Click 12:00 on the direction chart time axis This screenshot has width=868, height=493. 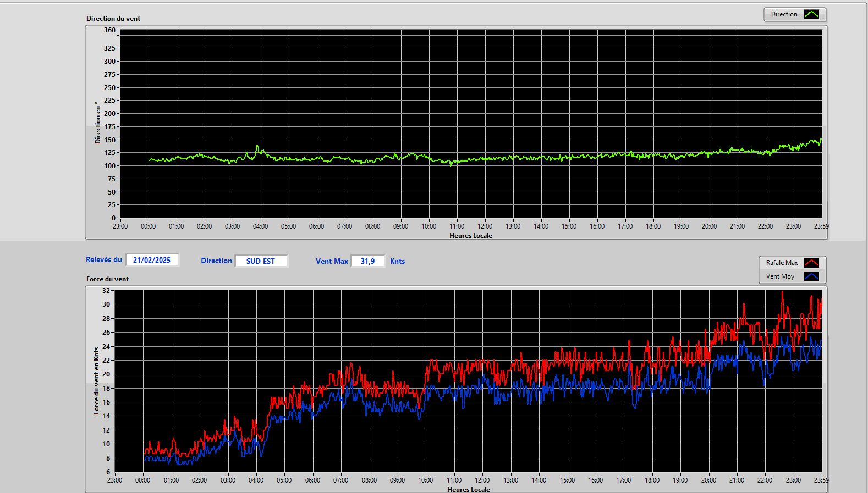coord(485,226)
